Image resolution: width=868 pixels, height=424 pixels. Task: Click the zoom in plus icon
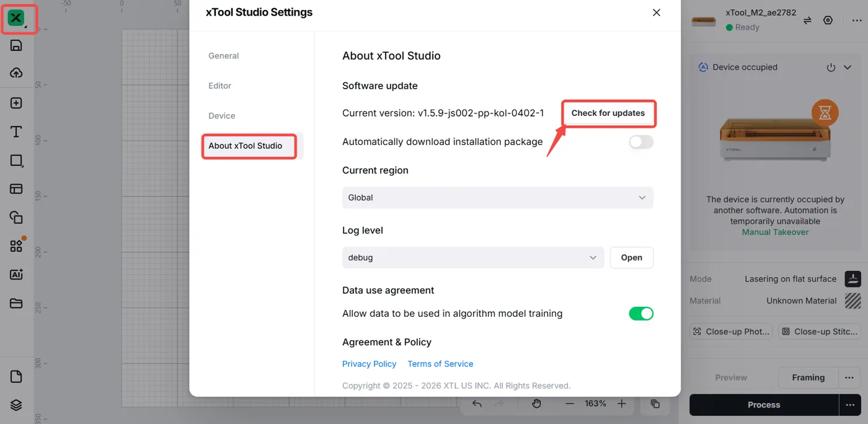622,404
